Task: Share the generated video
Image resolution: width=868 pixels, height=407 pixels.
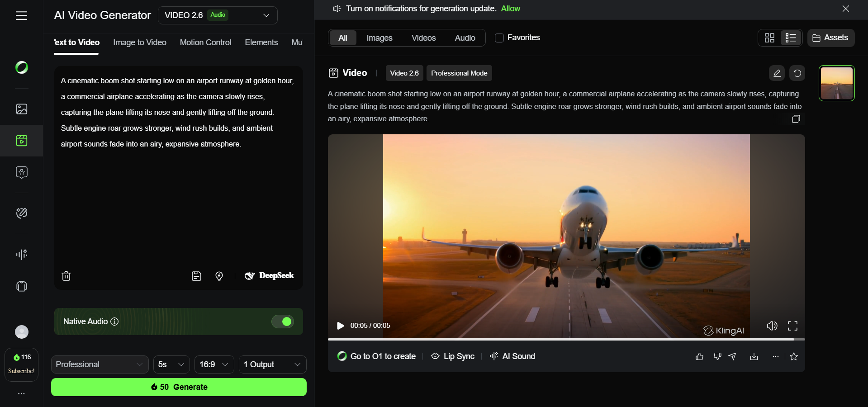Action: pos(733,356)
